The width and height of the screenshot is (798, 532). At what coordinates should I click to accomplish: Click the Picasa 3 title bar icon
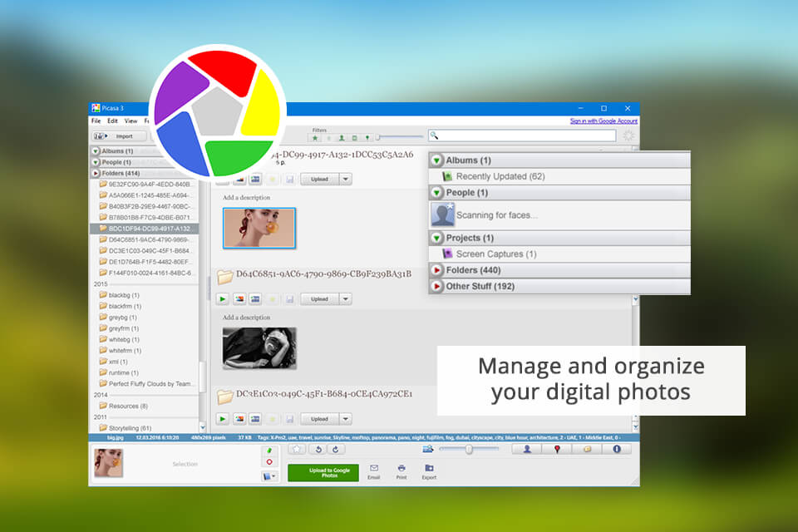click(96, 108)
